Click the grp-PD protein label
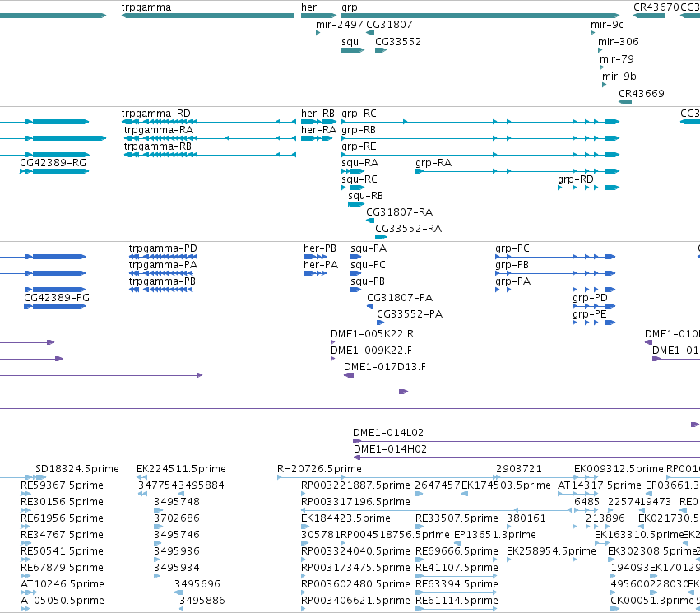This screenshot has width=700, height=613. 590,298
